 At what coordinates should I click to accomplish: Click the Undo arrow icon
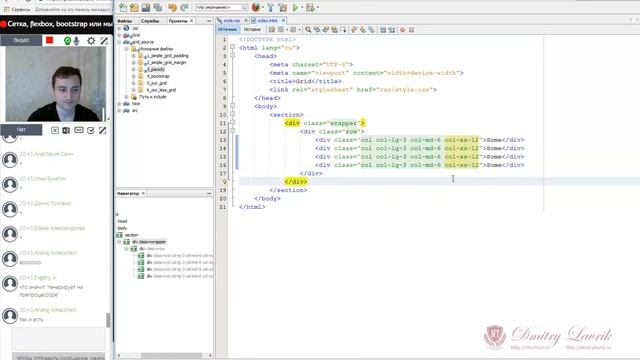coord(173,7)
